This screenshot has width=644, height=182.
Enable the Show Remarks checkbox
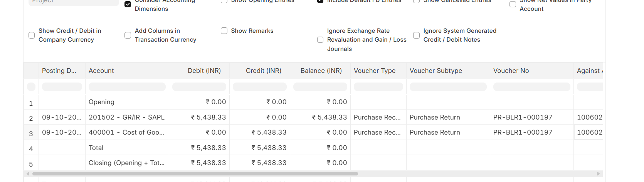pyautogui.click(x=224, y=31)
